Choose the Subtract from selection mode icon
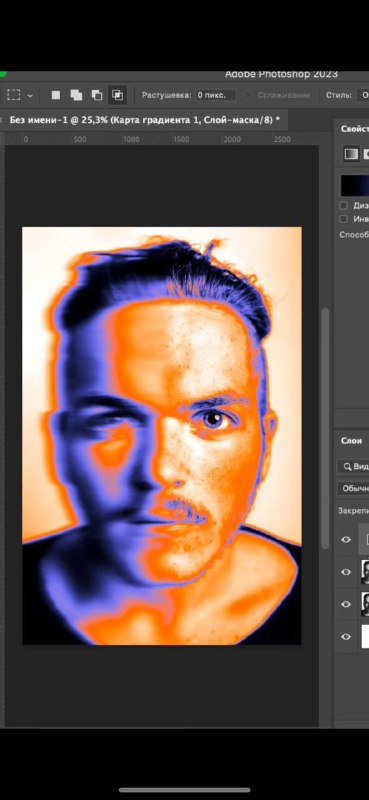The image size is (369, 800). pyautogui.click(x=97, y=95)
